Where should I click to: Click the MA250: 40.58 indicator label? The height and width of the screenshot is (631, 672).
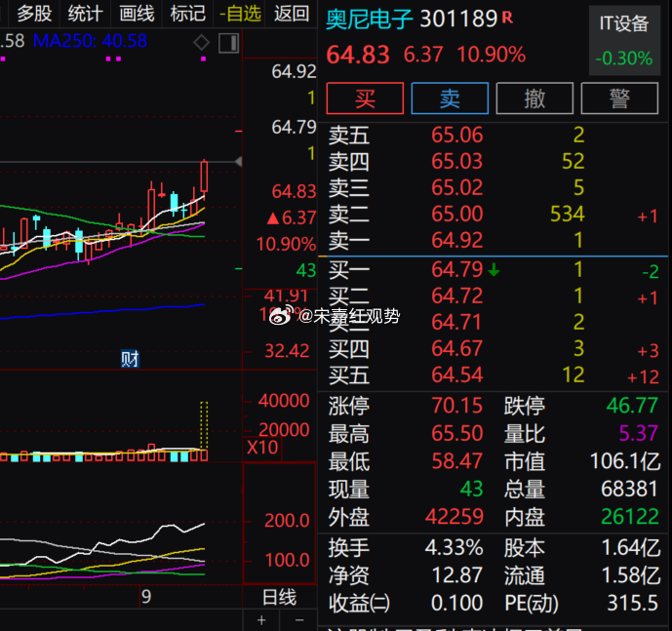click(90, 41)
